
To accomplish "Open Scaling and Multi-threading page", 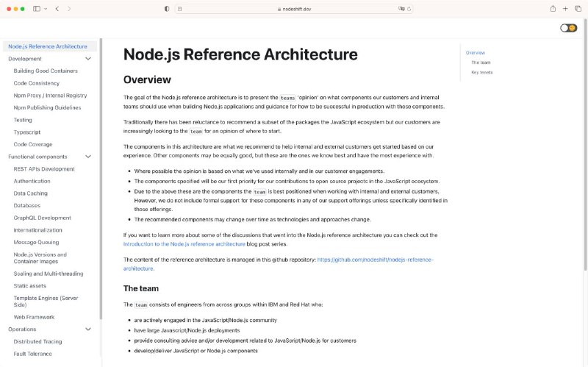I will tap(49, 274).
